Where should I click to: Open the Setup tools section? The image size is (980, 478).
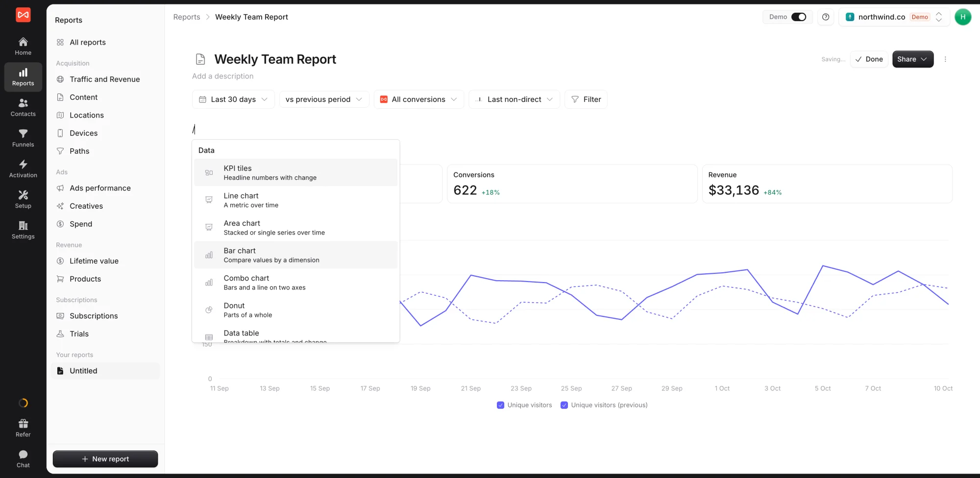coord(23,199)
